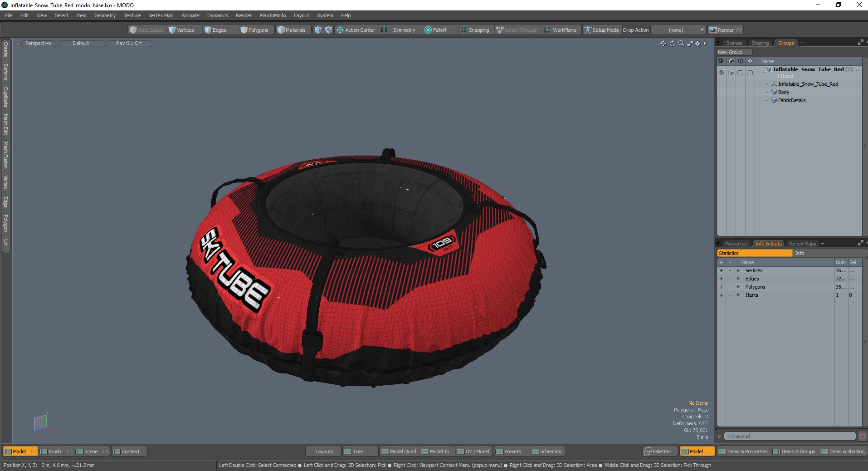868x471 pixels.
Task: Add new tab next to Vertex Maps
Action: tap(823, 244)
